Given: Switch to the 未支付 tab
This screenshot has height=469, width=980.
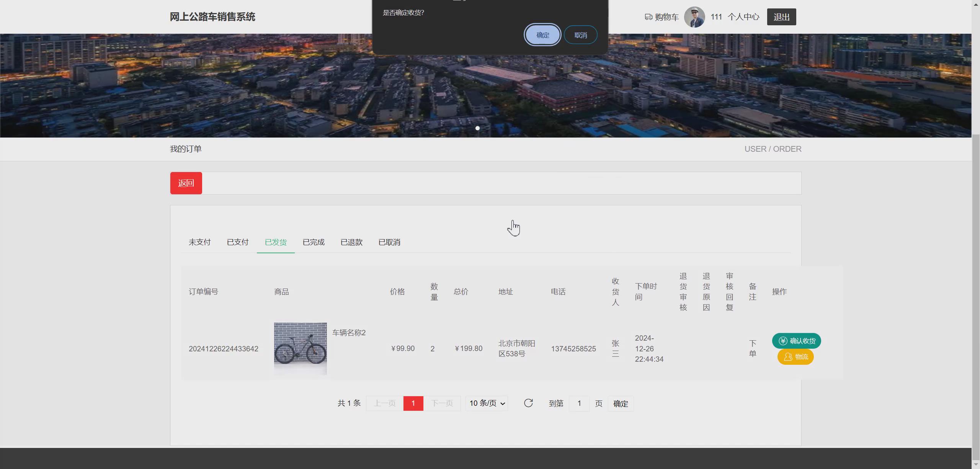Looking at the screenshot, I should 199,242.
